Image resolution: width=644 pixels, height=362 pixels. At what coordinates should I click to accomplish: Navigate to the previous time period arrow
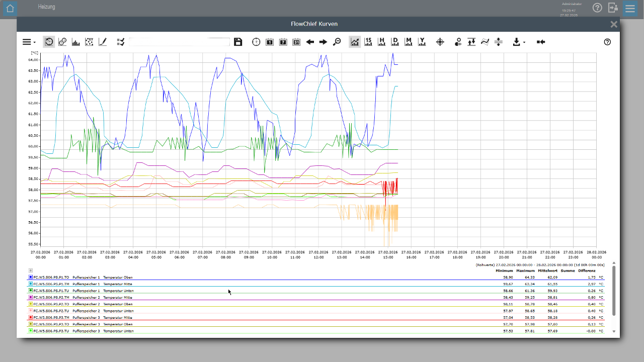(x=310, y=42)
